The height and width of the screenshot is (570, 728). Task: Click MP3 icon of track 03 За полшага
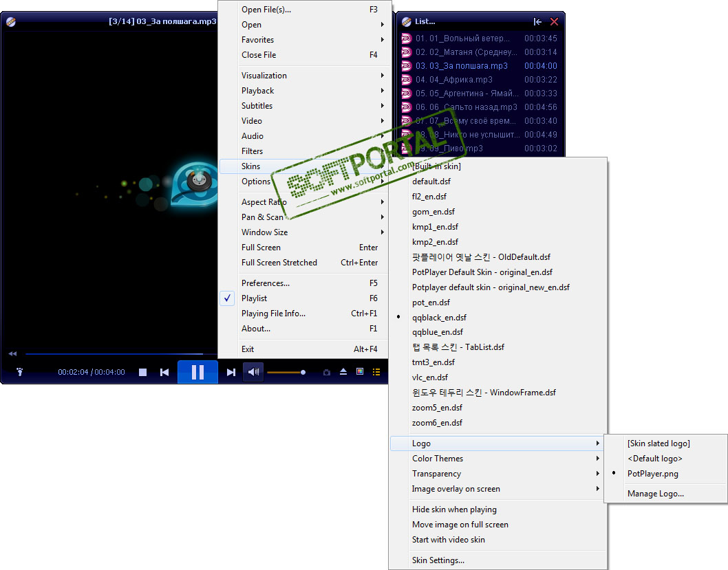tap(406, 66)
